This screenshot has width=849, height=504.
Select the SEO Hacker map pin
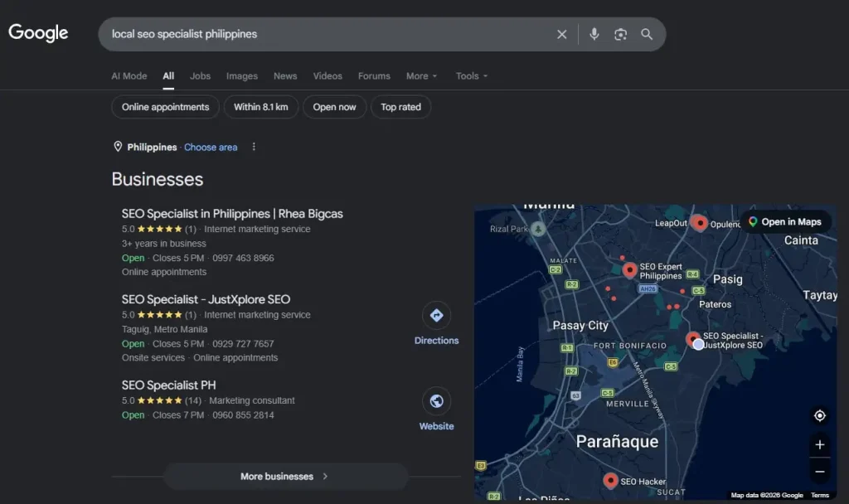[610, 480]
